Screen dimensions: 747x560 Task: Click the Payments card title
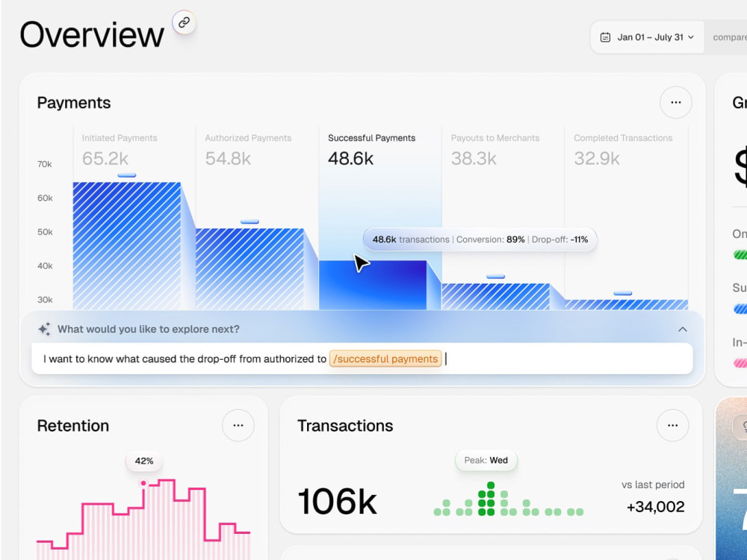[x=74, y=103]
